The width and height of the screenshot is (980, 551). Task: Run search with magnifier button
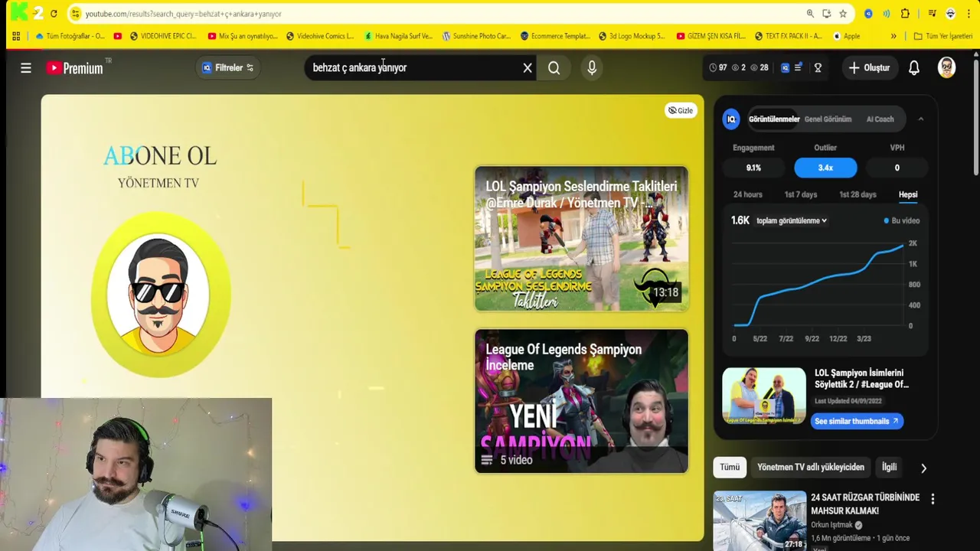[x=554, y=68]
